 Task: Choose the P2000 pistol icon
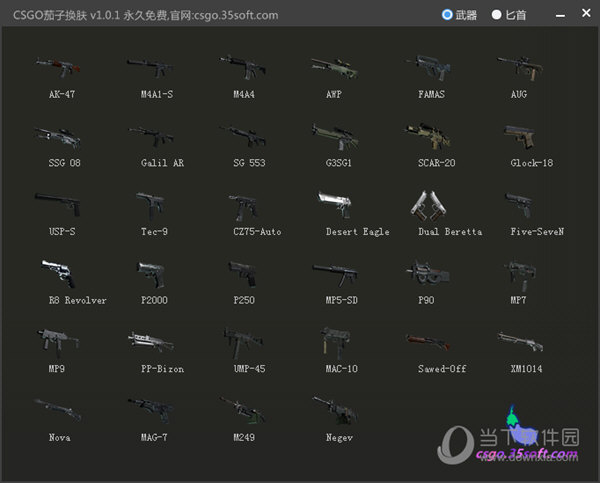(150, 273)
